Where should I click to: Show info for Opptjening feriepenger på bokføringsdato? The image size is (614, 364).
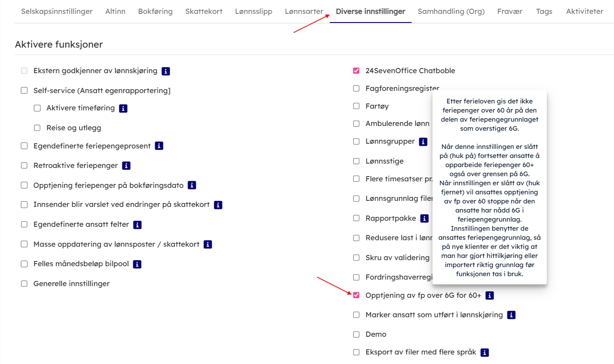point(192,185)
